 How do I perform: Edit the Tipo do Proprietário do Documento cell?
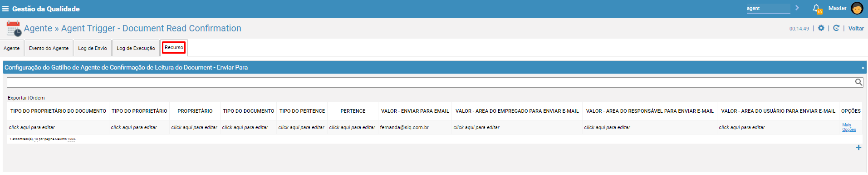tap(32, 127)
